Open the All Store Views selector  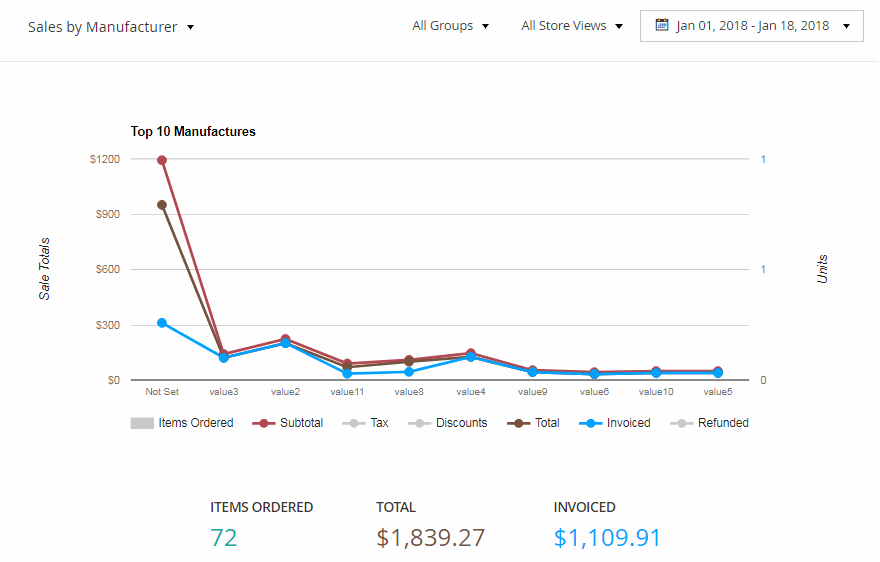coord(572,26)
